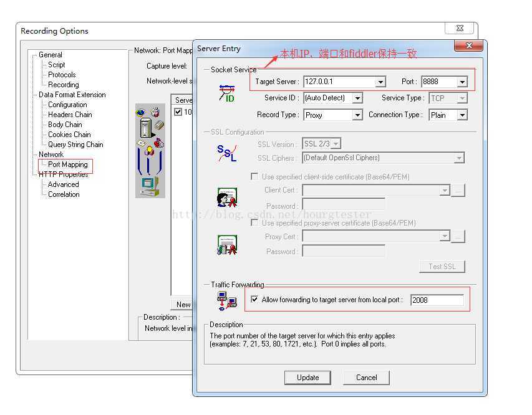The width and height of the screenshot is (532, 415).
Task: Select Body Chain tree item
Action: (x=65, y=125)
